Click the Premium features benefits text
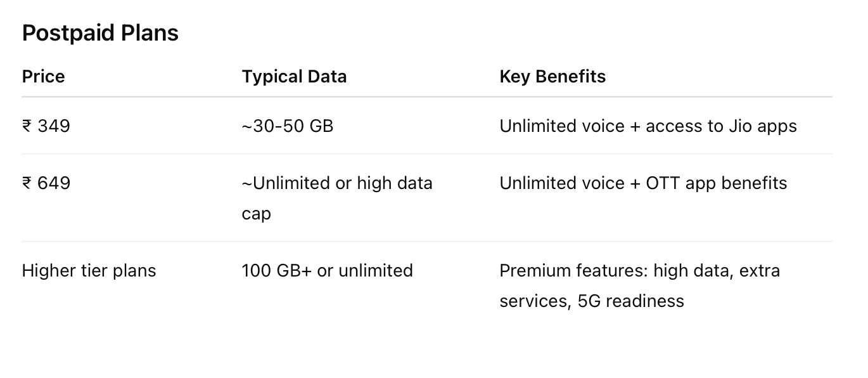Image resolution: width=868 pixels, height=378 pixels. point(640,285)
